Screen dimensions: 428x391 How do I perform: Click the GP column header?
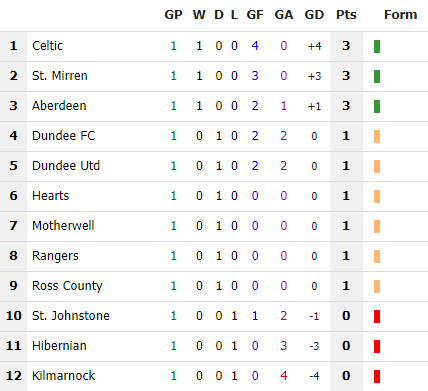pyautogui.click(x=173, y=15)
